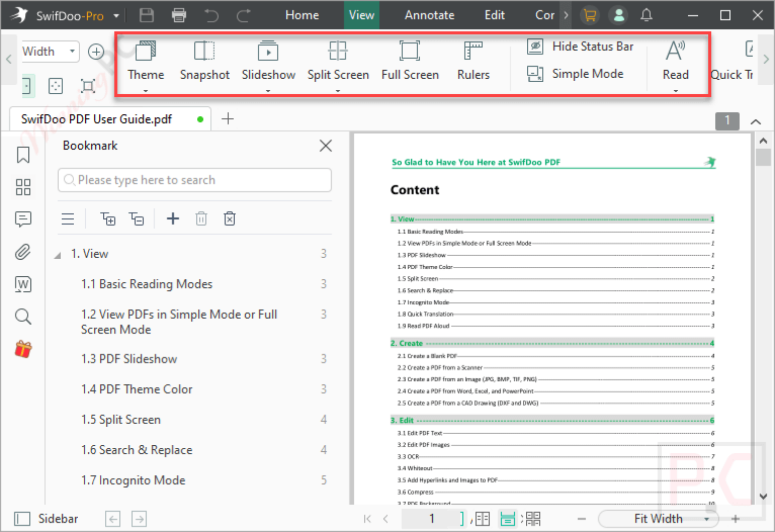Open the attachments panel paperclip icon

click(x=23, y=252)
